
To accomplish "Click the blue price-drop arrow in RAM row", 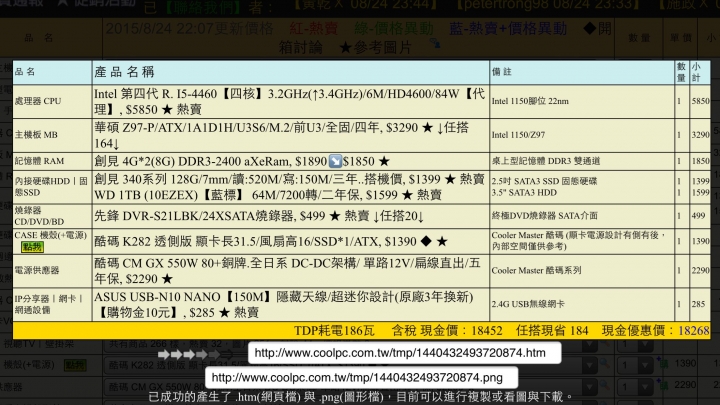I will 335,161.
